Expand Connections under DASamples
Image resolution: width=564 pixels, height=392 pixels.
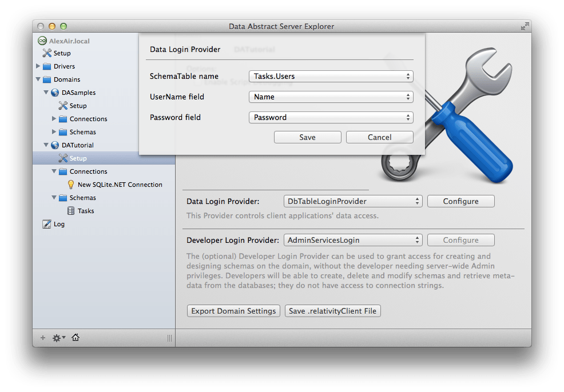coord(54,118)
